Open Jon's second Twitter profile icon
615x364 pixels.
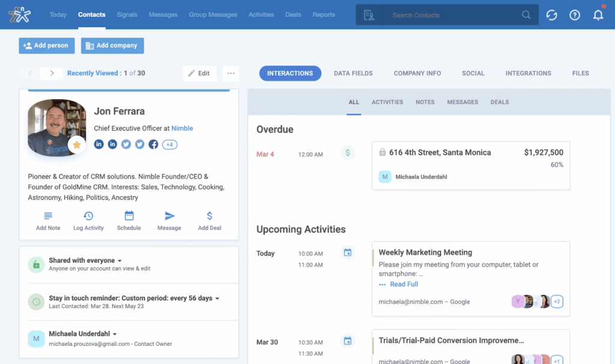click(139, 144)
